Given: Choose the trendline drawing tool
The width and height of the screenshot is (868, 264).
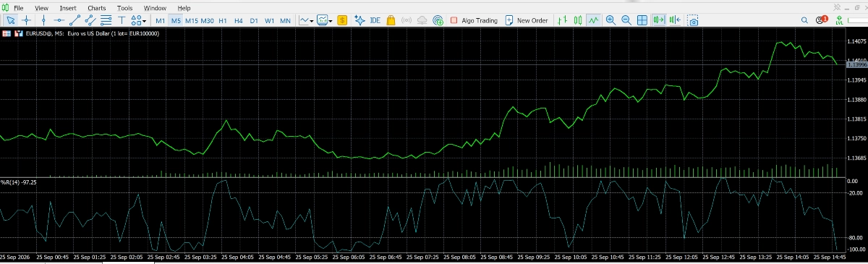Looking at the screenshot, I should click(x=75, y=20).
